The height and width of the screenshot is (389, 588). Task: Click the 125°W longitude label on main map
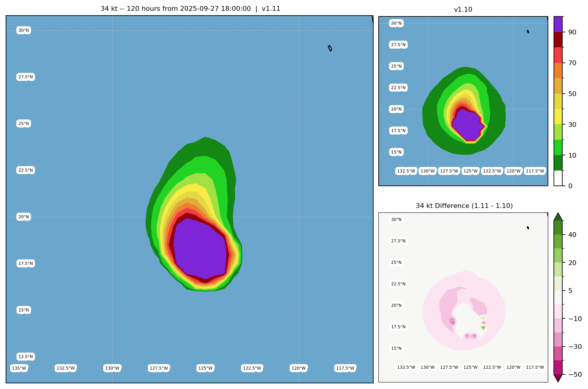pos(205,368)
